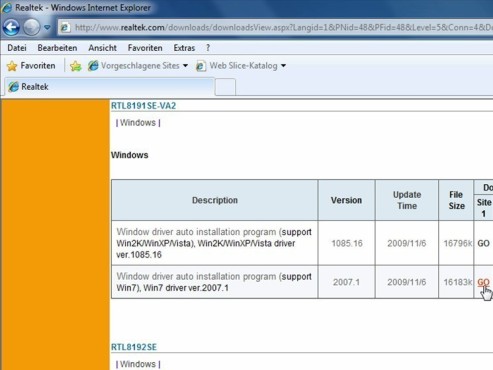Click the page icon in address bar
This screenshot has height=370, width=493.
pyautogui.click(x=65, y=28)
